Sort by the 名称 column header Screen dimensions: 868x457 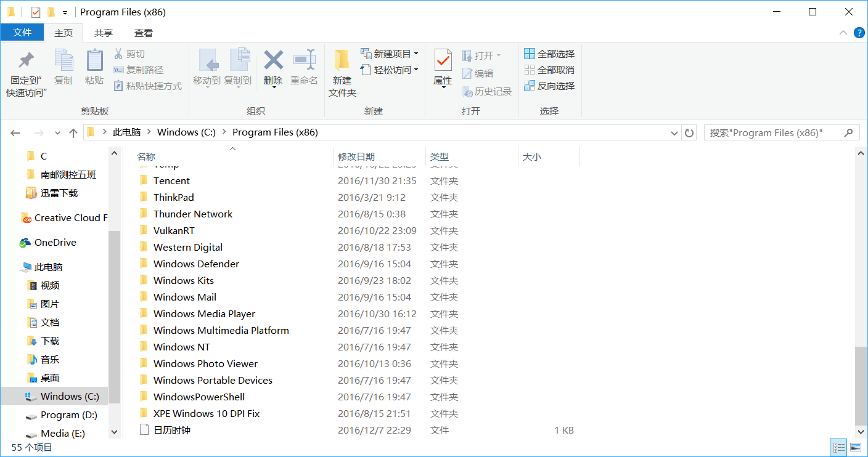pyautogui.click(x=146, y=157)
